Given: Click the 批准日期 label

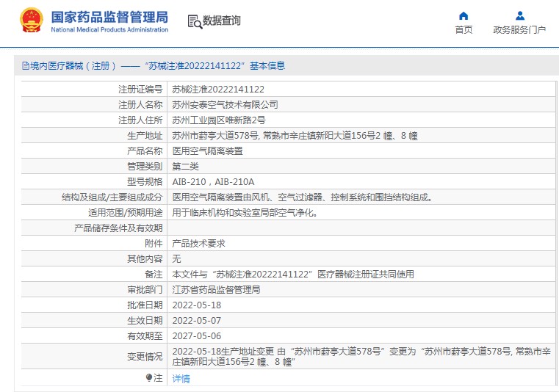Looking at the screenshot, I should [145, 305].
